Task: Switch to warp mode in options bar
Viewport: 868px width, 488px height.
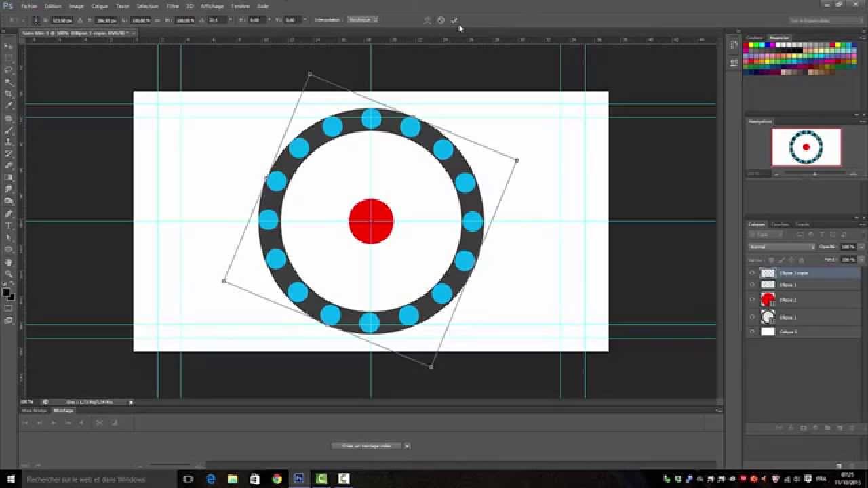Action: [x=427, y=20]
